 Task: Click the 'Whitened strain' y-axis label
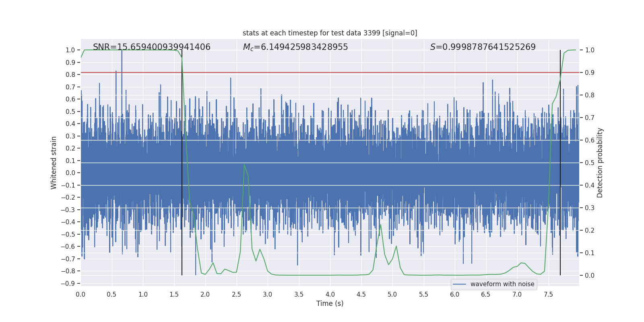coord(54,163)
